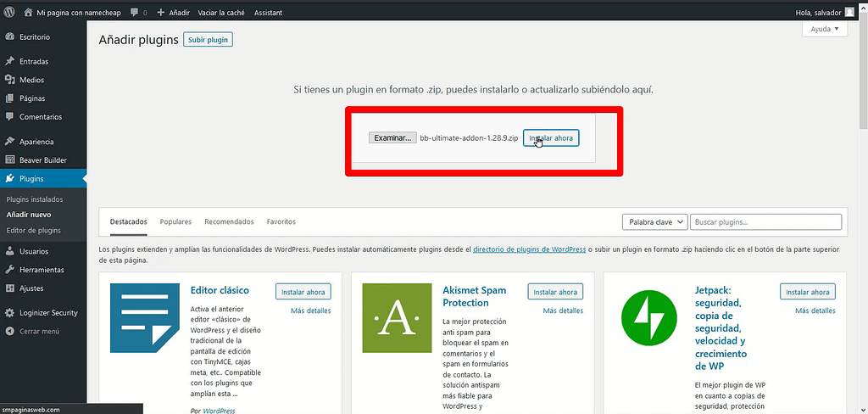
Task: Open the Palabra clave search type dropdown
Action: (x=655, y=221)
